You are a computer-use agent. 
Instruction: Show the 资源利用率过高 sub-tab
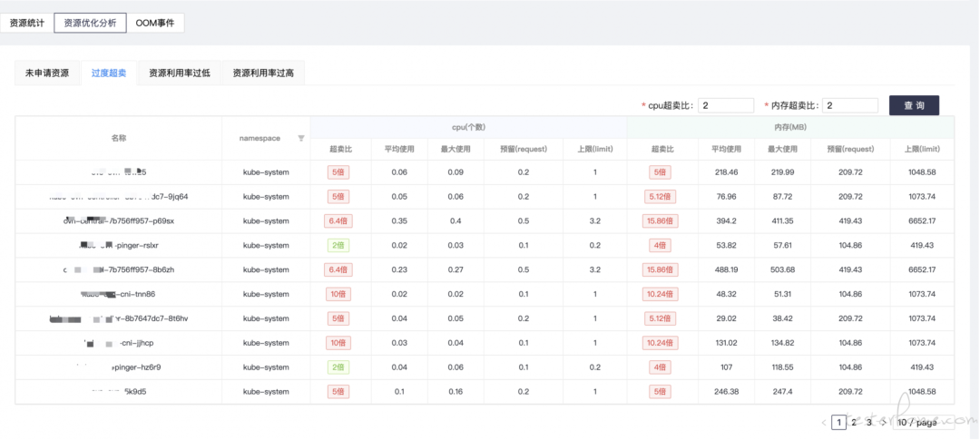point(263,73)
